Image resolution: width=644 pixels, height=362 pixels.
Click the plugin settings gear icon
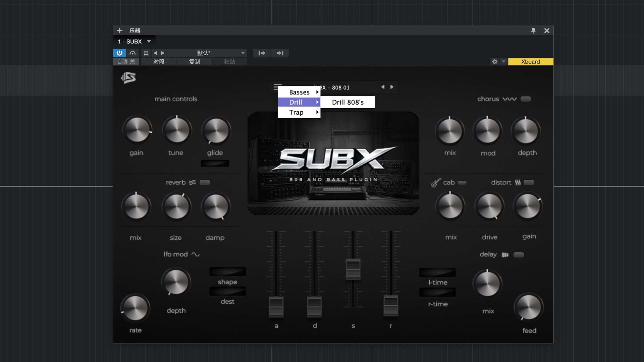coord(494,62)
